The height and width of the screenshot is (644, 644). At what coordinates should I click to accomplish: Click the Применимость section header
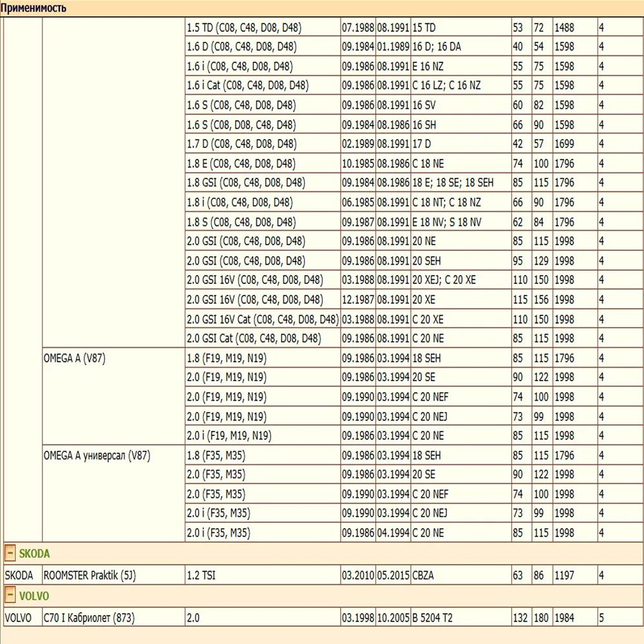click(x=33, y=8)
